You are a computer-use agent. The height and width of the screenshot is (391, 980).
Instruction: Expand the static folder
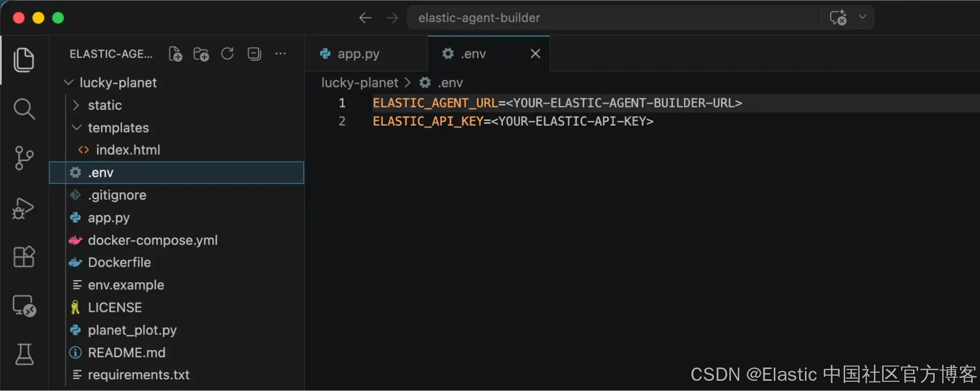177,105
